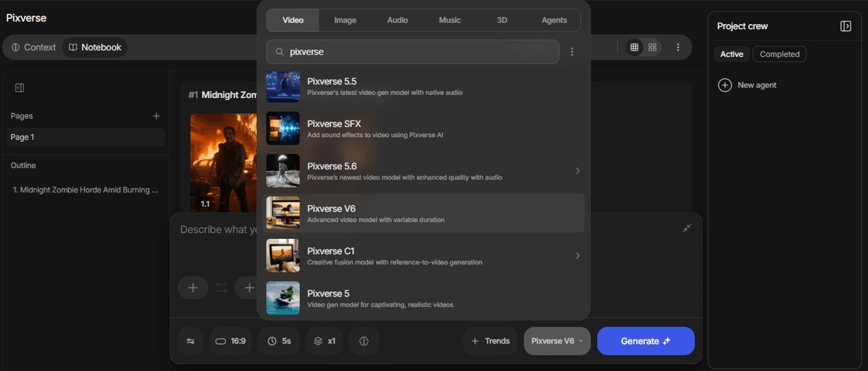Switch to the Image tab

(x=345, y=20)
